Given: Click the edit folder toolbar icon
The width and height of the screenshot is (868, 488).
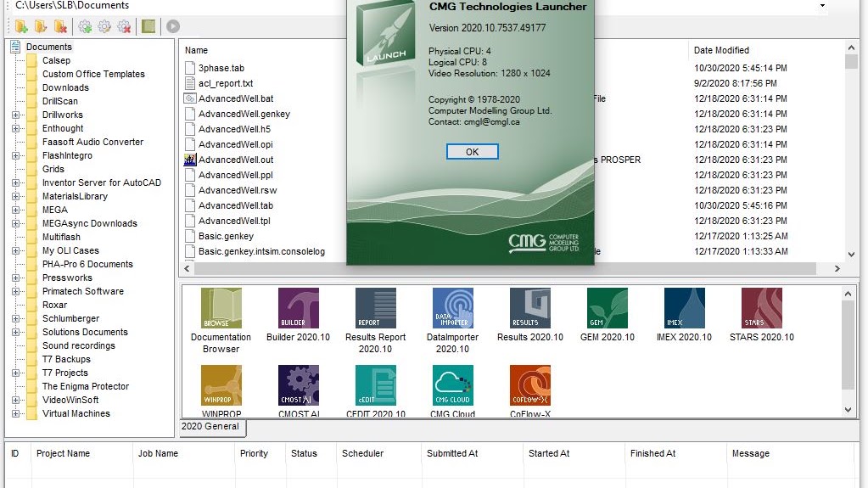Looking at the screenshot, I should tap(41, 26).
